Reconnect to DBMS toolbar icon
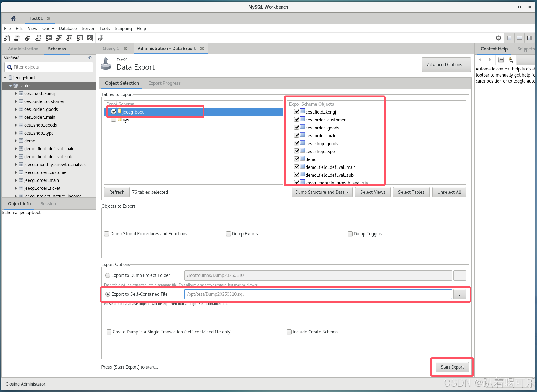 (101, 38)
